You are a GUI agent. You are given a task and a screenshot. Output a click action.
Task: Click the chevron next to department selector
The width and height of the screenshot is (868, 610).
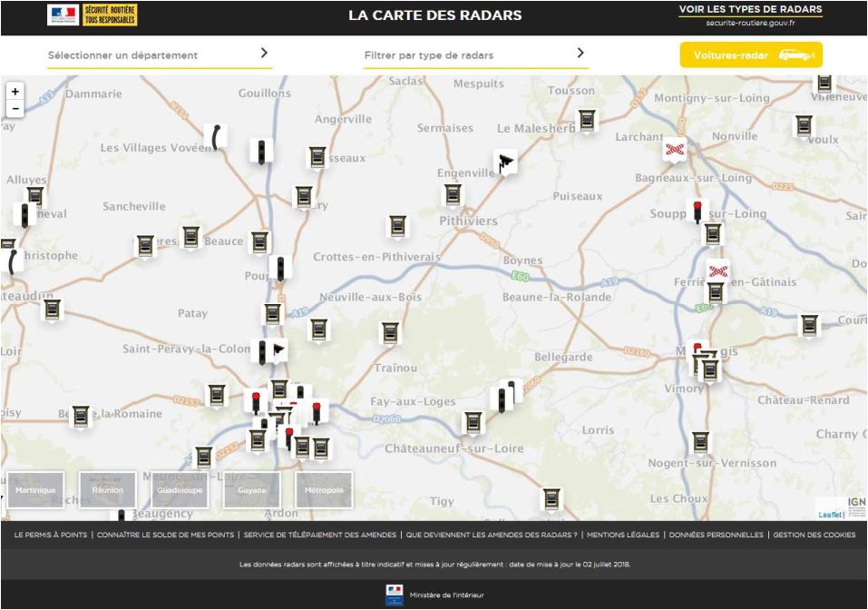click(x=264, y=53)
